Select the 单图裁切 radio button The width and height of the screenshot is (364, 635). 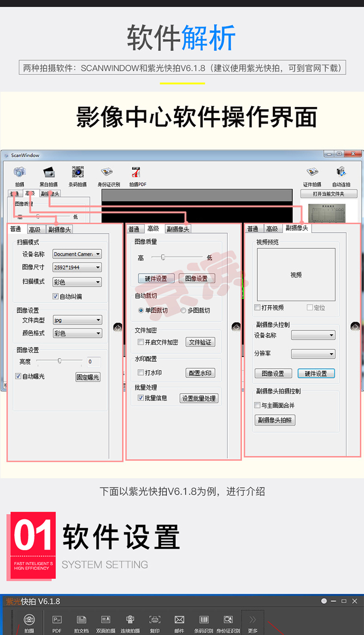coord(141,310)
